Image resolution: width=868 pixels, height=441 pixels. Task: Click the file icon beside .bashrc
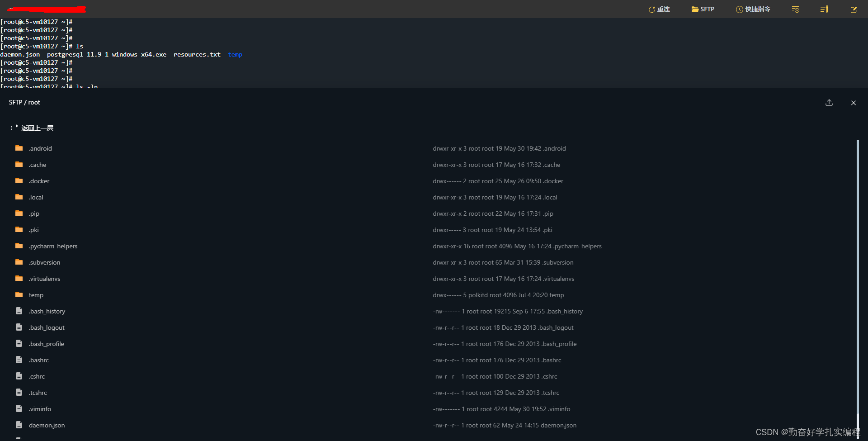click(x=18, y=360)
